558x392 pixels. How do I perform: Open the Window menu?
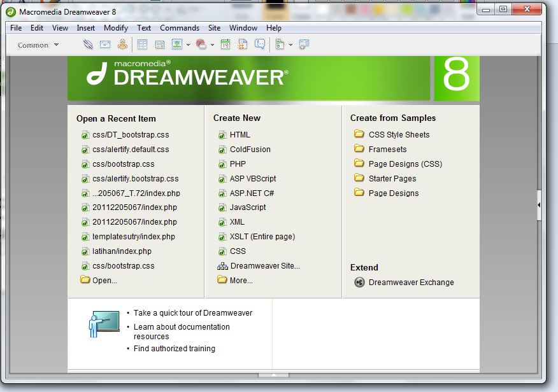point(243,28)
